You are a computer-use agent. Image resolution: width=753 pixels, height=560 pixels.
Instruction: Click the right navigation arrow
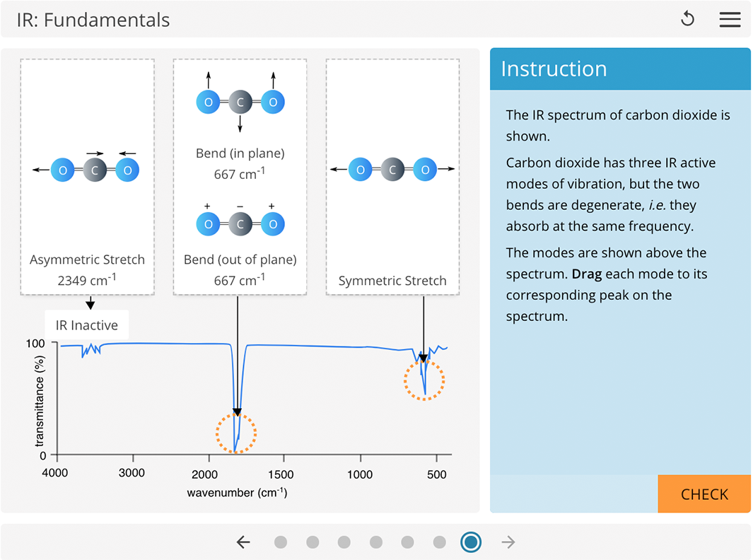[x=508, y=542]
